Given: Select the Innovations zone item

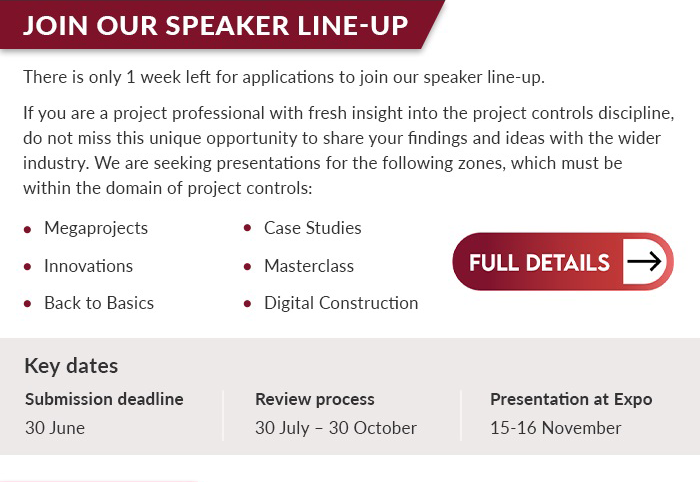Looking at the screenshot, I should (88, 266).
